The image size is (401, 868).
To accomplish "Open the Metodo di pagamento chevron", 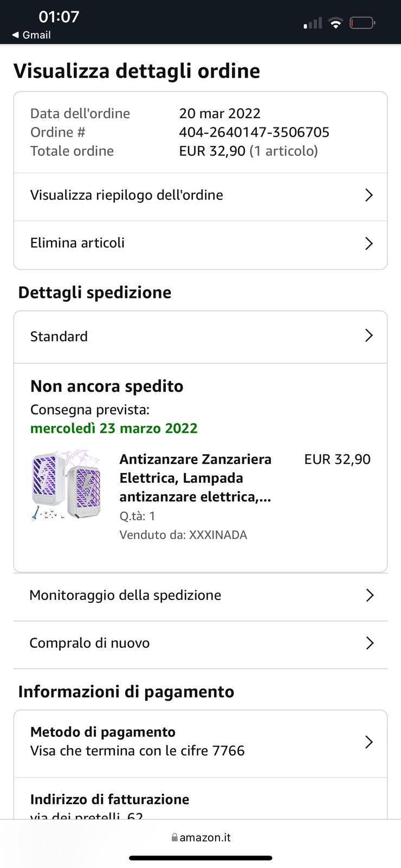I will tap(369, 742).
